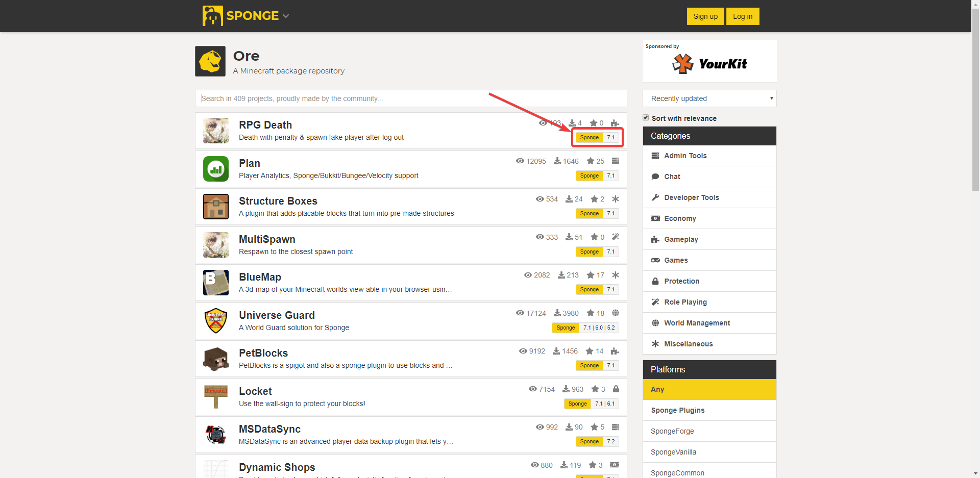Expand the Sponge header dropdown chevron
Viewport: 980px width, 478px height.
[286, 16]
